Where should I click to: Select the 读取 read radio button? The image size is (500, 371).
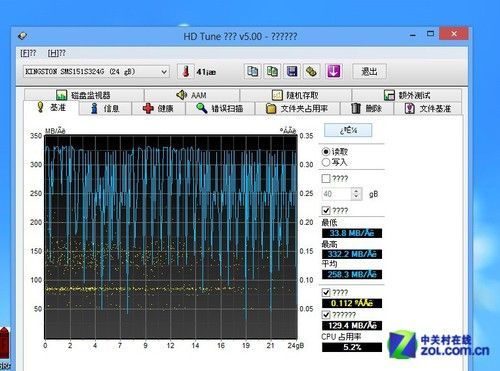tap(326, 152)
